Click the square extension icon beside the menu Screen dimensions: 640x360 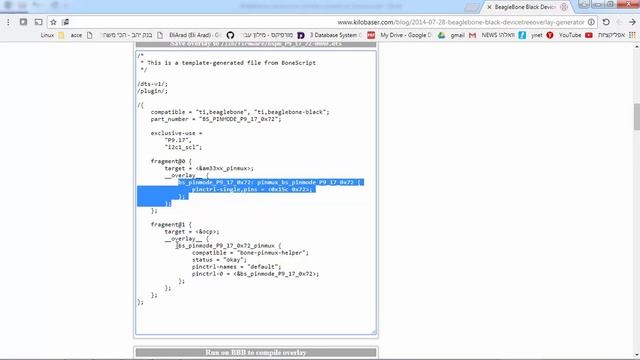[23, 22]
